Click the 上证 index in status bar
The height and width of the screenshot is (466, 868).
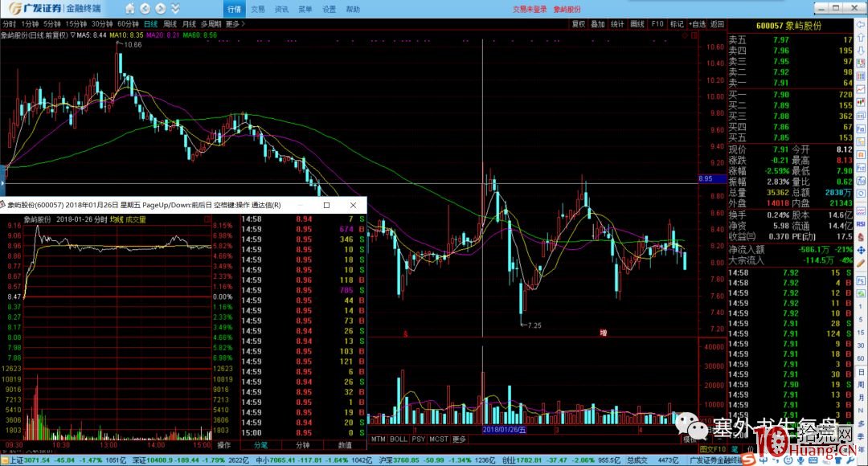click(x=67, y=460)
